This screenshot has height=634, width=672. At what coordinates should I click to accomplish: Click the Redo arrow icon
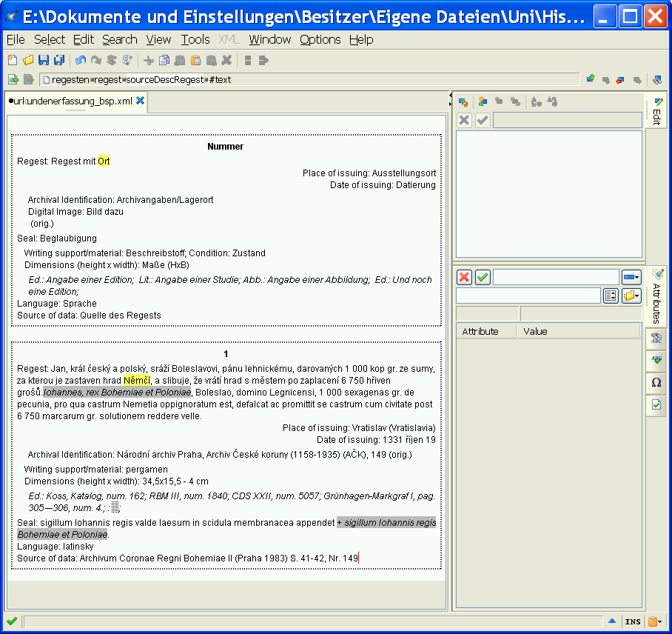coord(96,61)
